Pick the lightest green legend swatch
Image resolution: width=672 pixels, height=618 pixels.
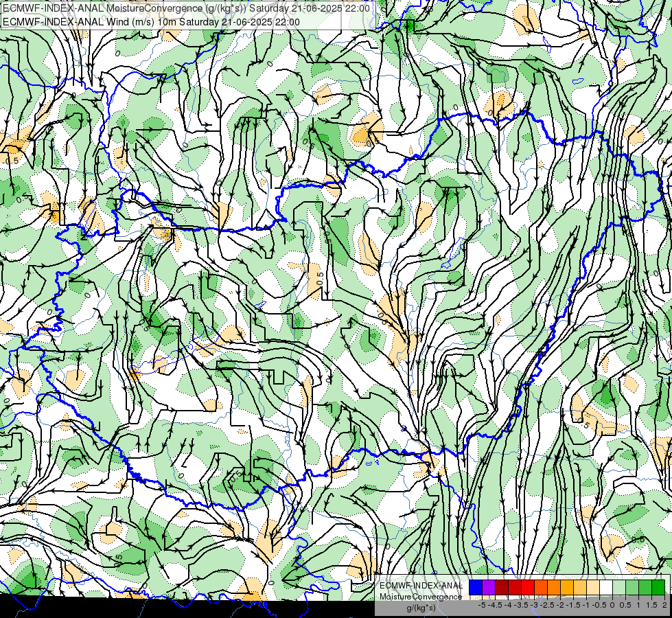619,588
